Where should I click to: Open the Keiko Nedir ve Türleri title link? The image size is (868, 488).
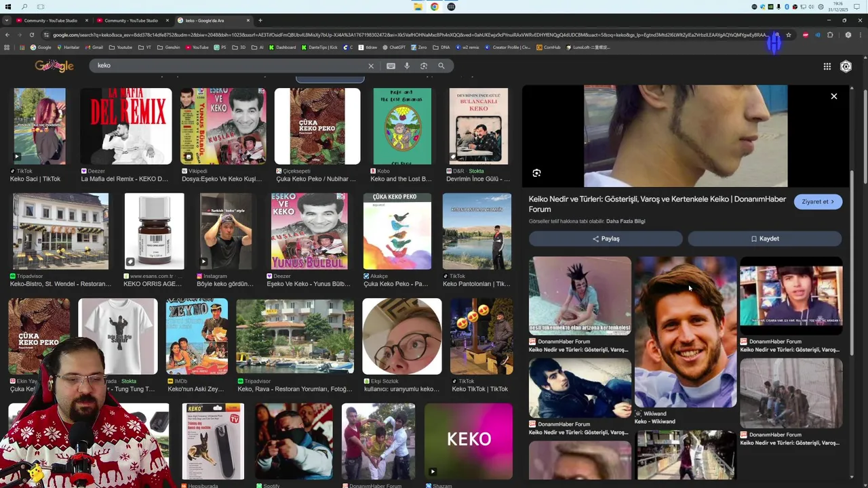(x=657, y=204)
